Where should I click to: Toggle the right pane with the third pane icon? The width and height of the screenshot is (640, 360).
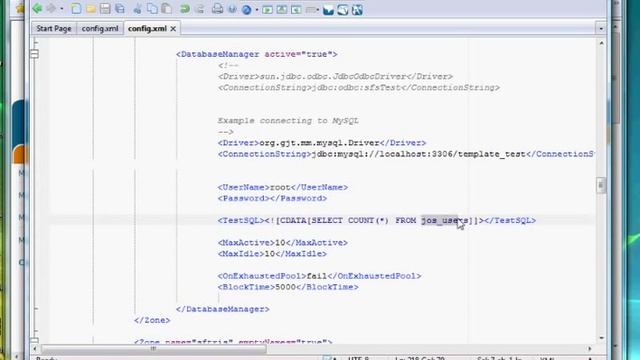[296, 9]
